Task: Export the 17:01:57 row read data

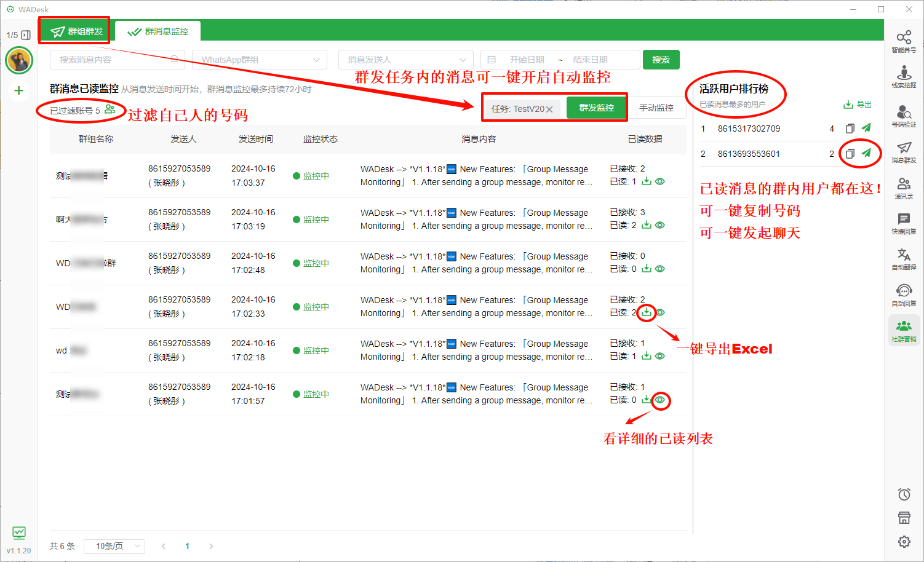Action: pyautogui.click(x=647, y=400)
